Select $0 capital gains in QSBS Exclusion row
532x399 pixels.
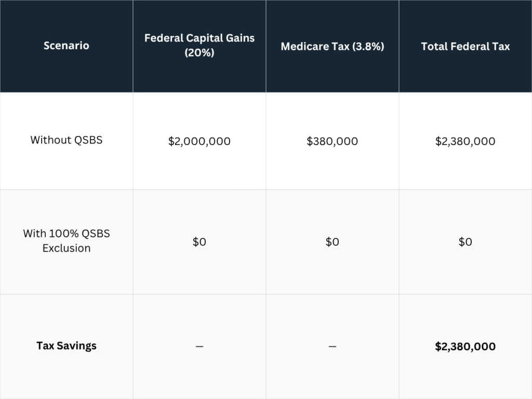pyautogui.click(x=199, y=242)
